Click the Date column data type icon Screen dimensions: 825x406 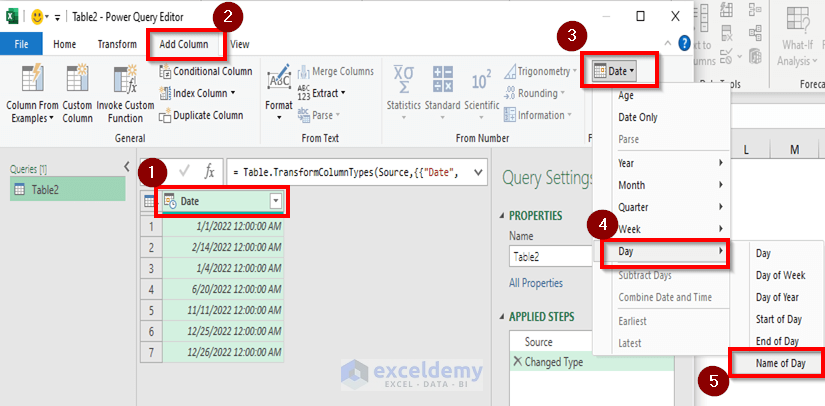pyautogui.click(x=170, y=201)
